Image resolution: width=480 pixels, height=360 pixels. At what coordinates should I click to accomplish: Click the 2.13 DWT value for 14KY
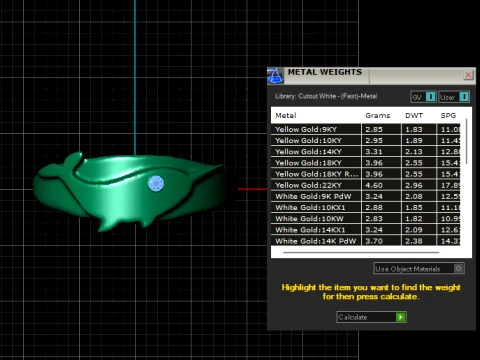pos(414,151)
